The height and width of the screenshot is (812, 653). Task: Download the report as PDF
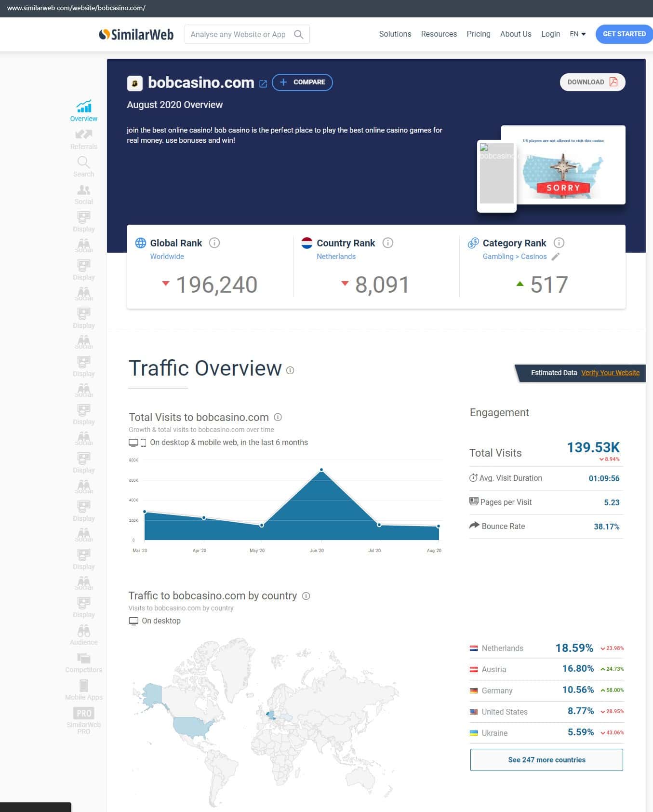[x=593, y=82]
